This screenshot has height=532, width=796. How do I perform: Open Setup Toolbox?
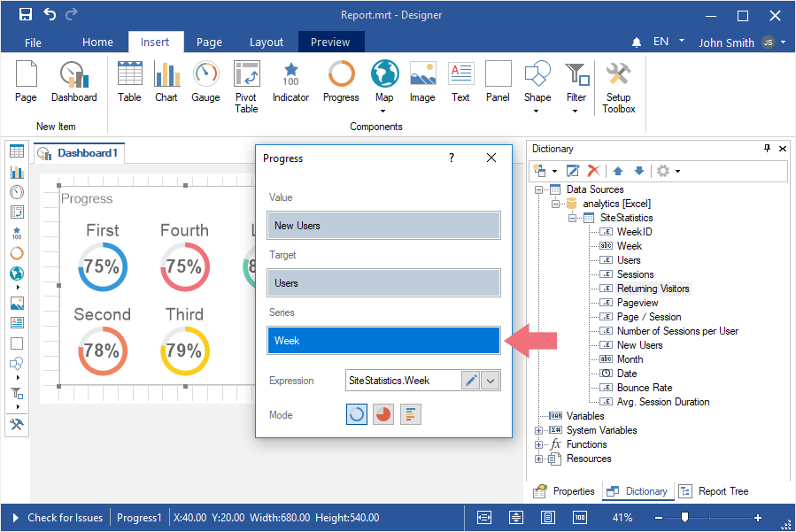point(619,87)
